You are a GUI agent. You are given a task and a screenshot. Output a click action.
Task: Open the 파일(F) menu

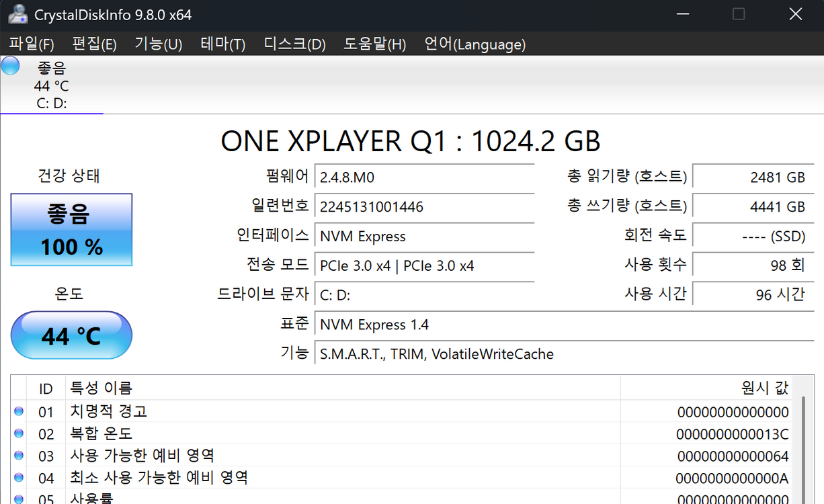pyautogui.click(x=31, y=44)
